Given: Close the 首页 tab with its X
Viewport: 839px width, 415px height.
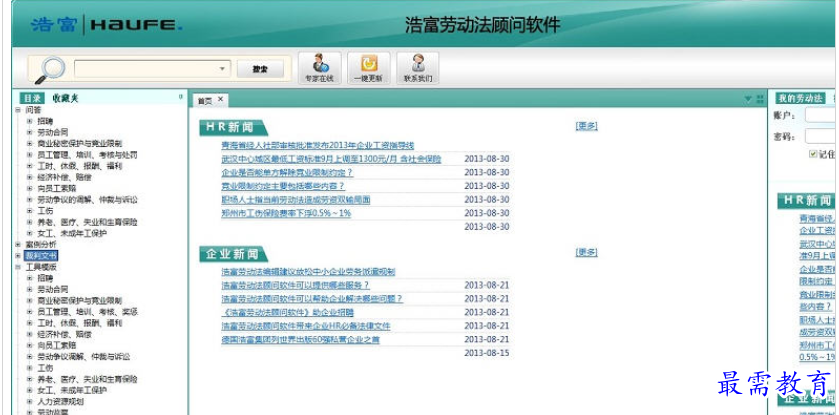Looking at the screenshot, I should click(x=220, y=99).
